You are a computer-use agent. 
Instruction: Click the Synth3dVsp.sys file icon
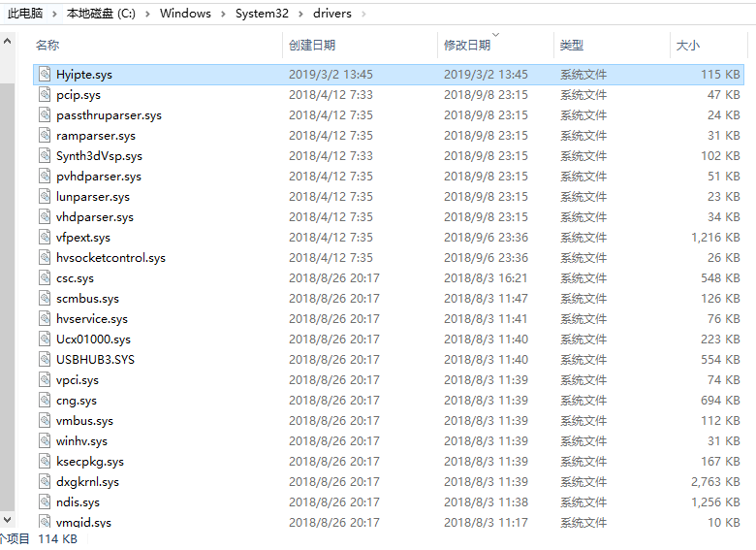(x=45, y=156)
